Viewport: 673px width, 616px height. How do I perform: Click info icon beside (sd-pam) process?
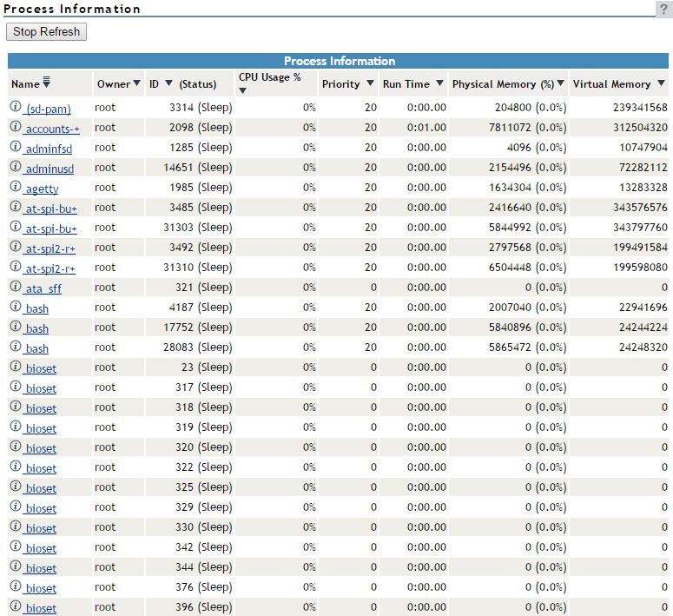click(16, 107)
